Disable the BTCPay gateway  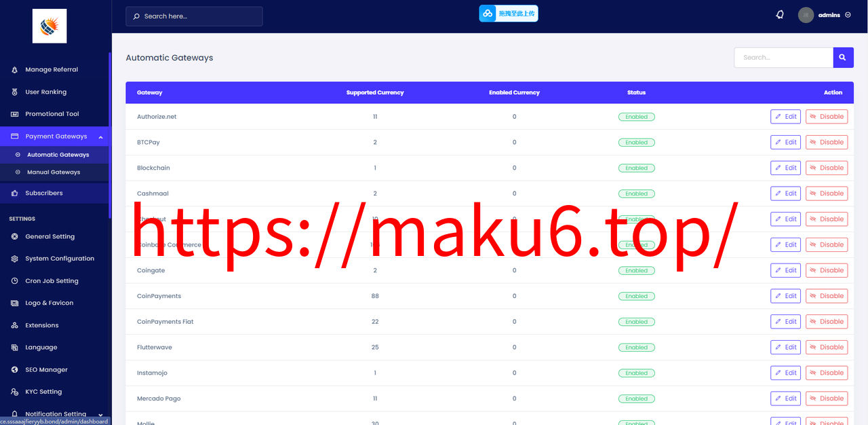pos(827,143)
